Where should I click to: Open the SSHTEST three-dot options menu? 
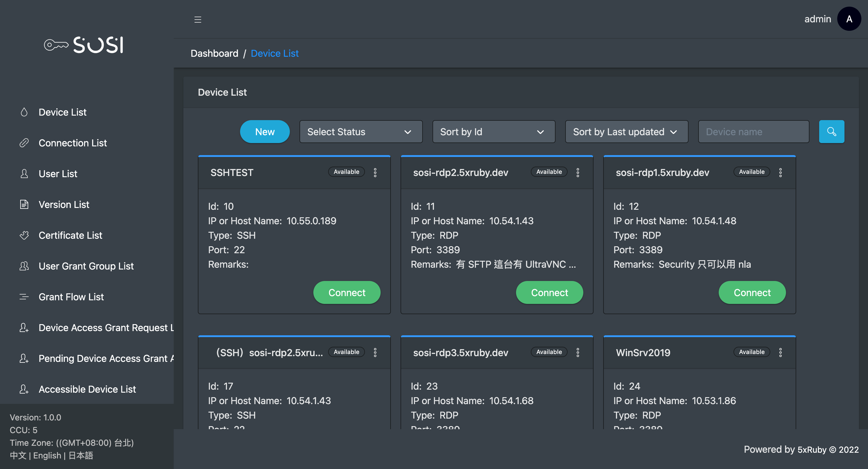(375, 172)
